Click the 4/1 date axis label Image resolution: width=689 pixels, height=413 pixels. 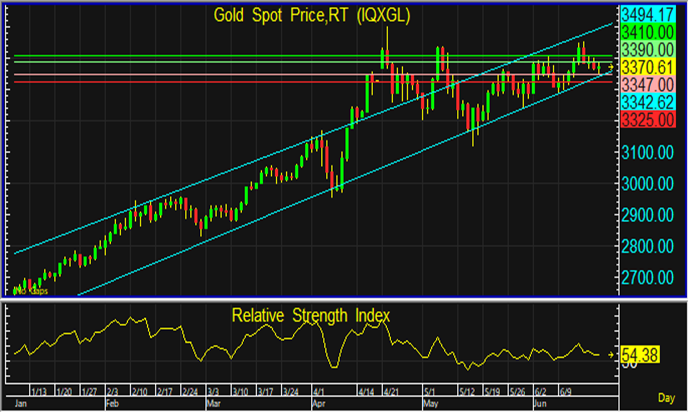click(x=319, y=392)
